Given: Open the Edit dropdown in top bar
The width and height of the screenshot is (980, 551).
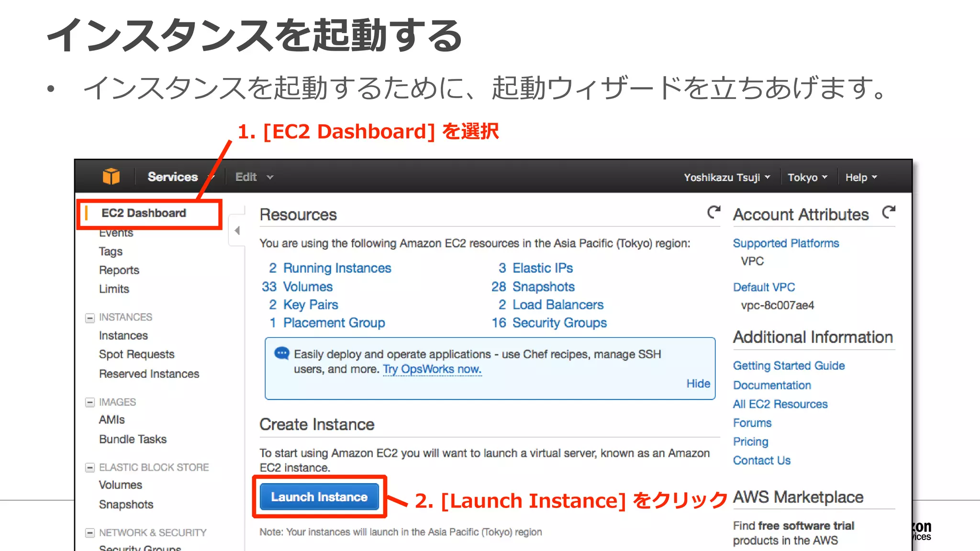Looking at the screenshot, I should coord(254,177).
